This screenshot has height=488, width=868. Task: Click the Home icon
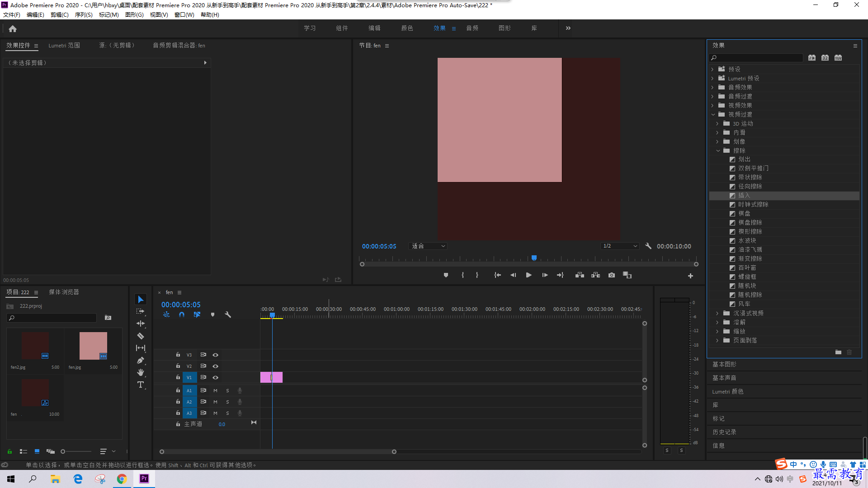(13, 28)
